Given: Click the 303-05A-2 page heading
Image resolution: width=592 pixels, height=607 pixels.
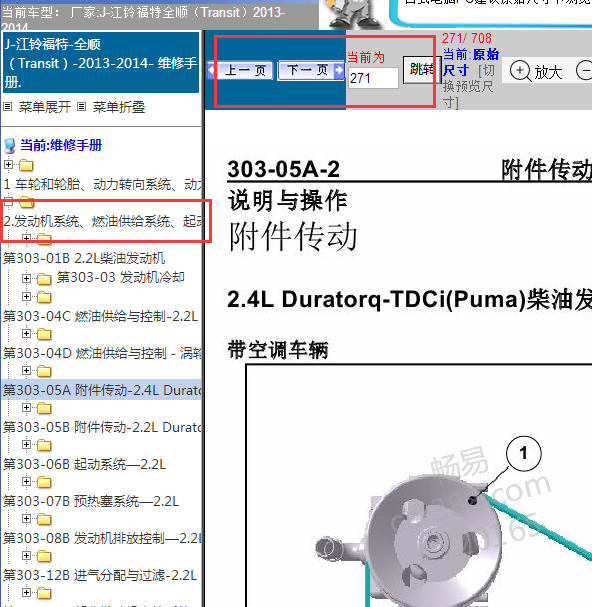Looking at the screenshot, I should [284, 169].
